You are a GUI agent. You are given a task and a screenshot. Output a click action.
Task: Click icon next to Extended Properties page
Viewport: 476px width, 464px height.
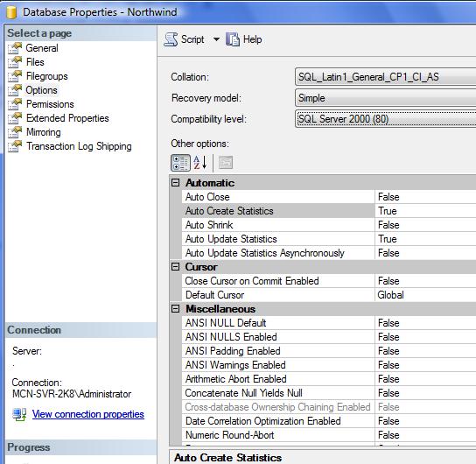pos(15,118)
